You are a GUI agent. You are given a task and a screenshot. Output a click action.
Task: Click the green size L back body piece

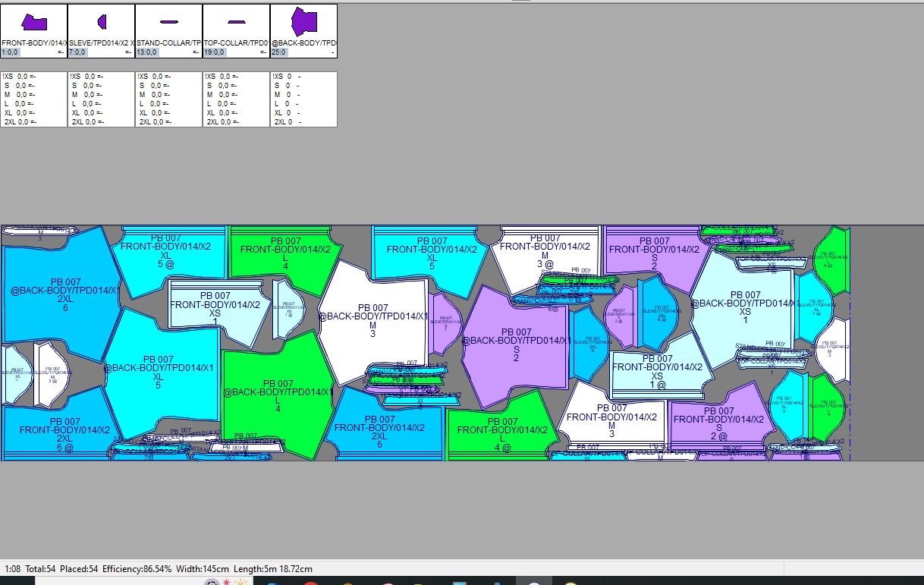pos(277,395)
